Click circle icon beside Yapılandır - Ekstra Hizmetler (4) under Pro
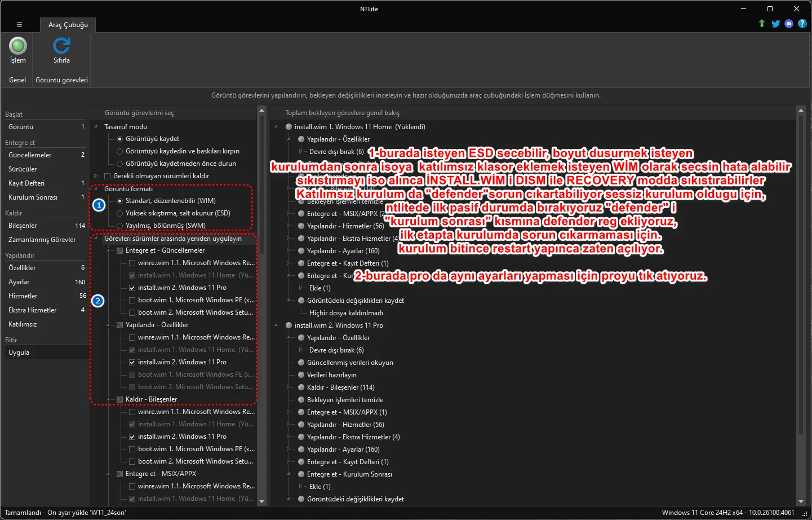The height and width of the screenshot is (520, 812). pyautogui.click(x=301, y=437)
